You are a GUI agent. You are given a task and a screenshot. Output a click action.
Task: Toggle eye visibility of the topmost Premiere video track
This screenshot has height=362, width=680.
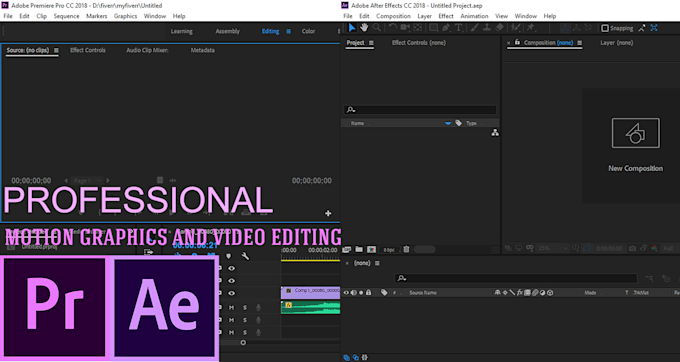coord(232,268)
